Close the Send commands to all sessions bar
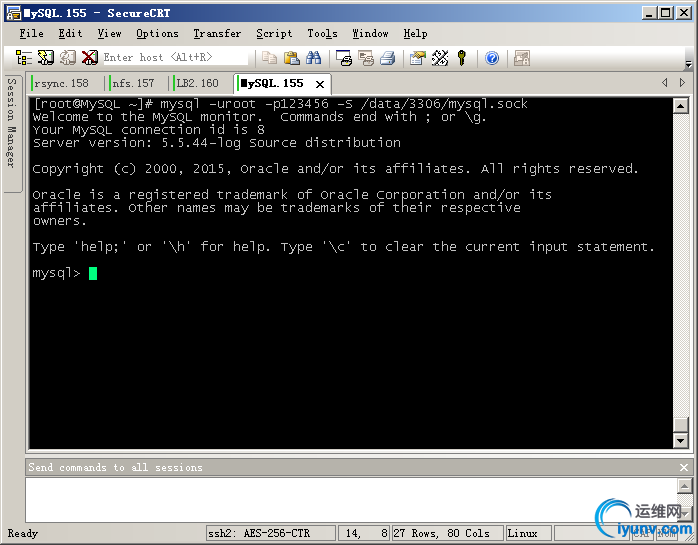This screenshot has width=698, height=545. pos(684,468)
